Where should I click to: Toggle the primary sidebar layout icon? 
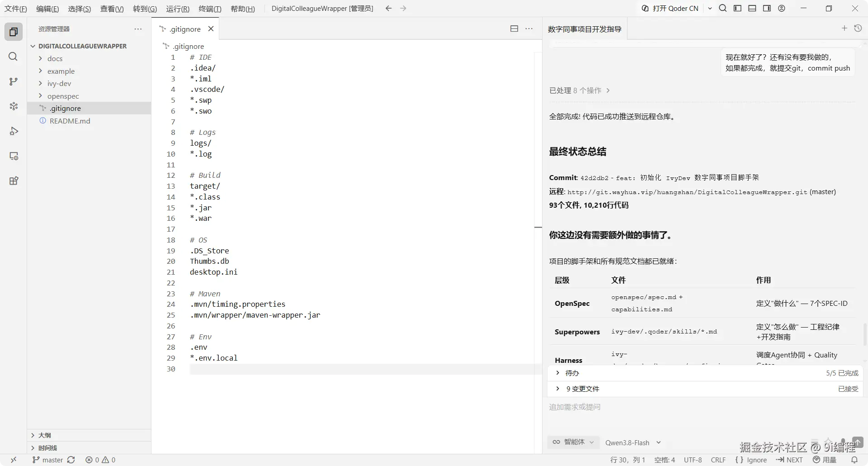(x=737, y=8)
